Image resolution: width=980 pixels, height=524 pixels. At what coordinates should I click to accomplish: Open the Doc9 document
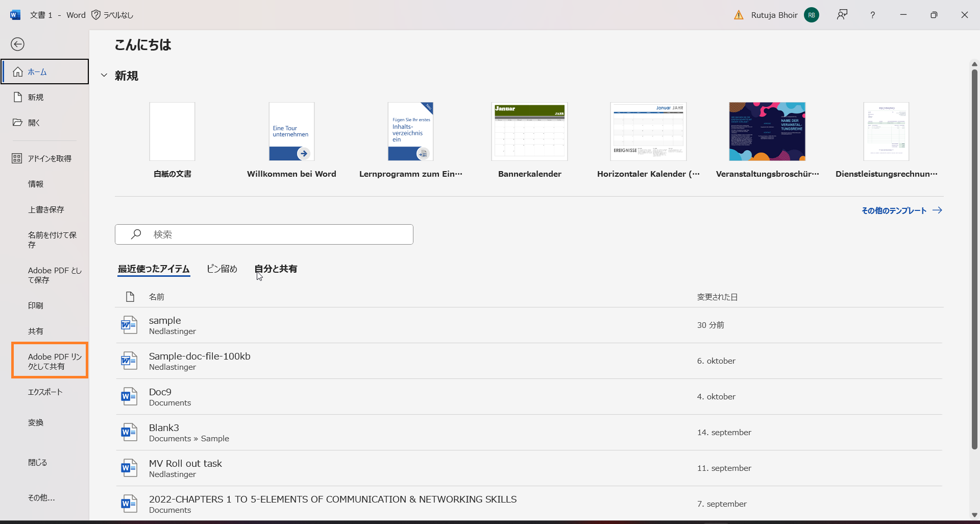point(529,396)
